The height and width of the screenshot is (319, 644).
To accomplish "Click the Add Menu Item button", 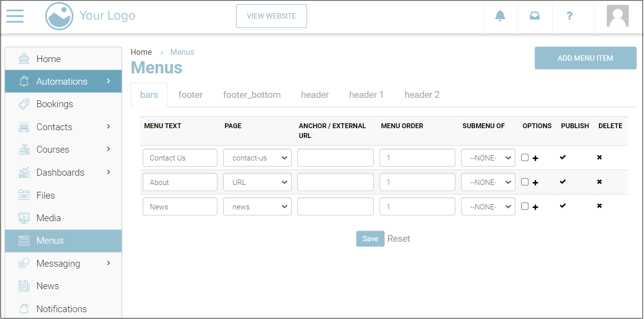I will (x=585, y=58).
